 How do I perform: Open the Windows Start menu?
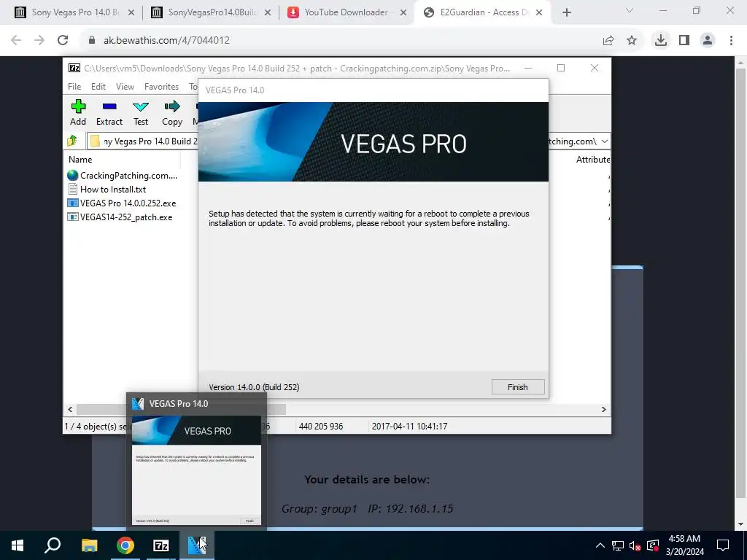point(18,545)
